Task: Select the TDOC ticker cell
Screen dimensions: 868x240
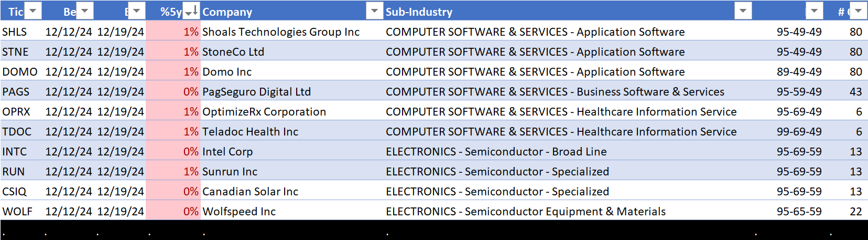Action: (x=17, y=131)
